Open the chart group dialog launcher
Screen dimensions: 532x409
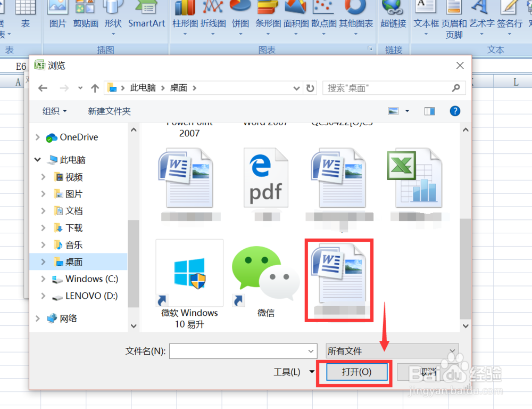point(370,48)
